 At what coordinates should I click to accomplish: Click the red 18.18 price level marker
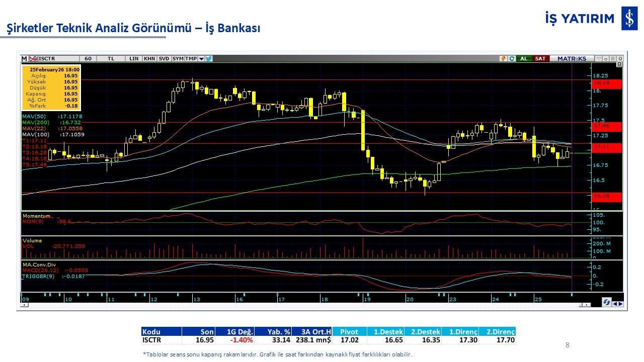[x=607, y=83]
